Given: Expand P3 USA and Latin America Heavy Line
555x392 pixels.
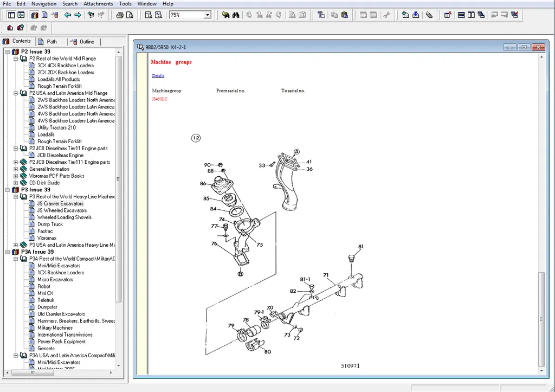Looking at the screenshot, I should point(16,245).
